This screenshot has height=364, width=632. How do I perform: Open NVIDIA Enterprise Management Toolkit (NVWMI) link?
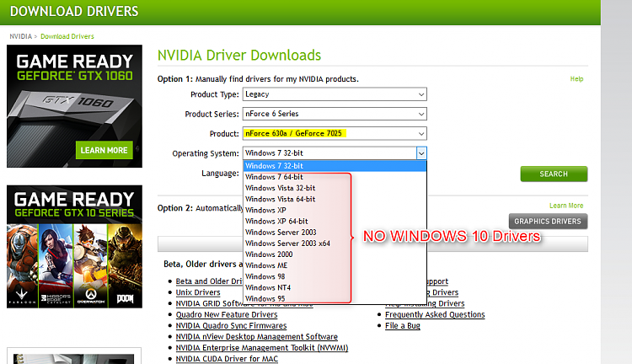coord(262,348)
